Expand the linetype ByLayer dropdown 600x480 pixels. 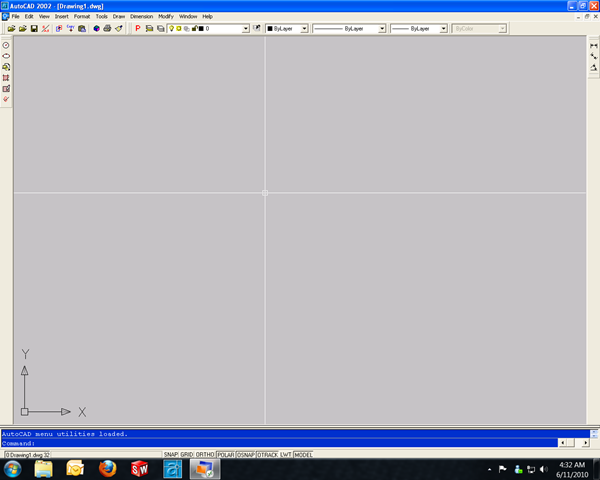pyautogui.click(x=382, y=29)
